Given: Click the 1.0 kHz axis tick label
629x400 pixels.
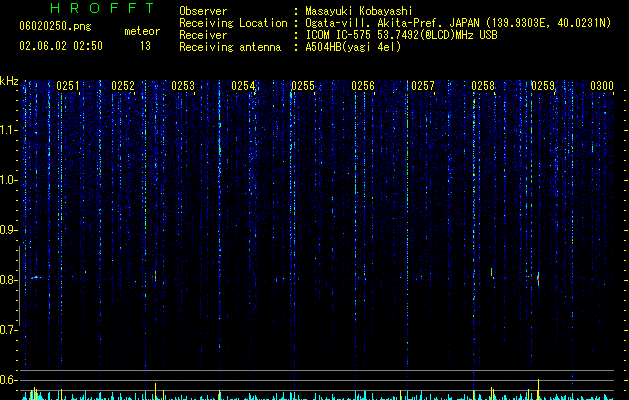Looking at the screenshot, I should pyautogui.click(x=9, y=180).
